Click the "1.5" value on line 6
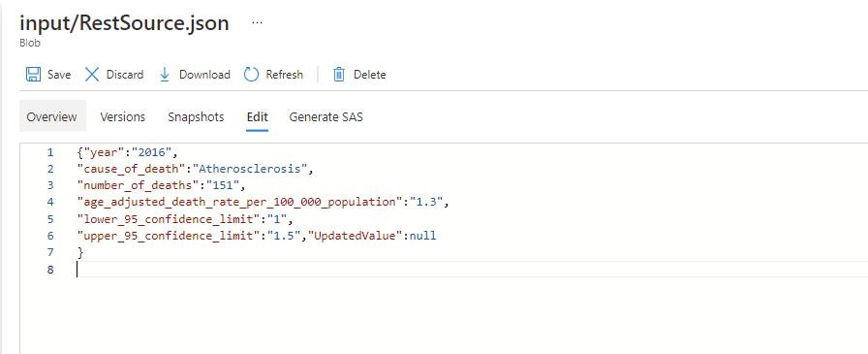 pyautogui.click(x=284, y=236)
